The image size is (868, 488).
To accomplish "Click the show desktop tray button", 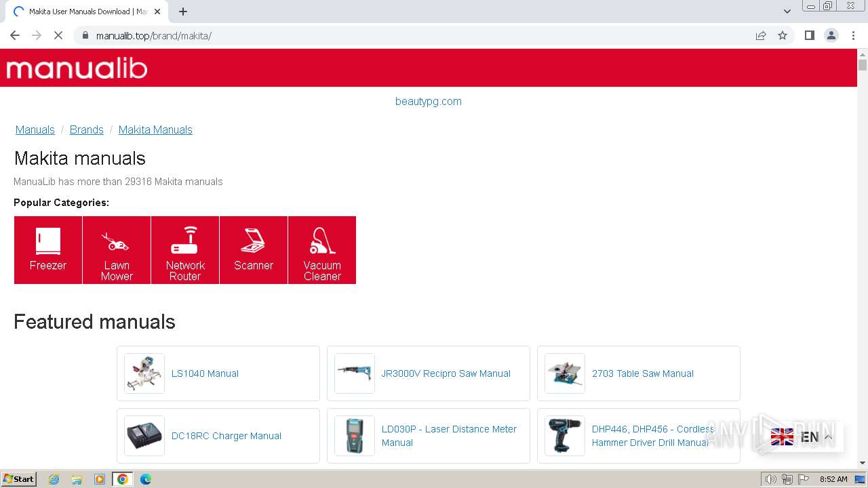I will (x=860, y=479).
